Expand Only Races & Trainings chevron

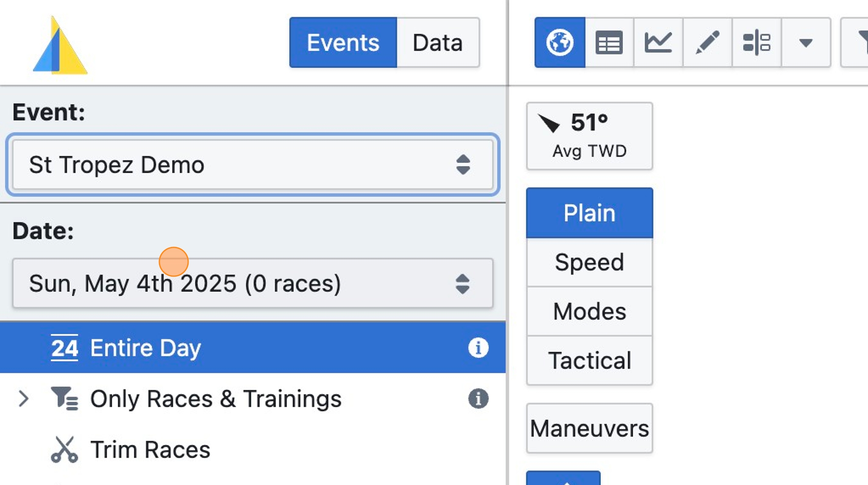pyautogui.click(x=24, y=399)
